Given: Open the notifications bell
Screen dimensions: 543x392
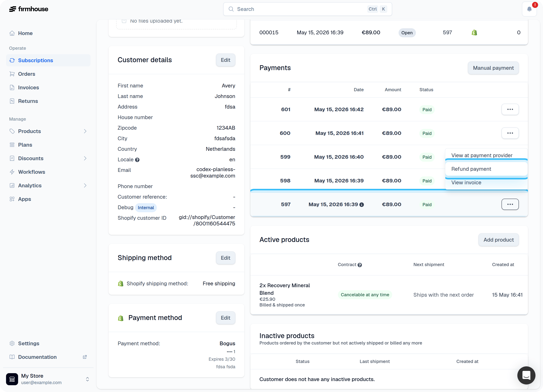Looking at the screenshot, I should [x=529, y=9].
